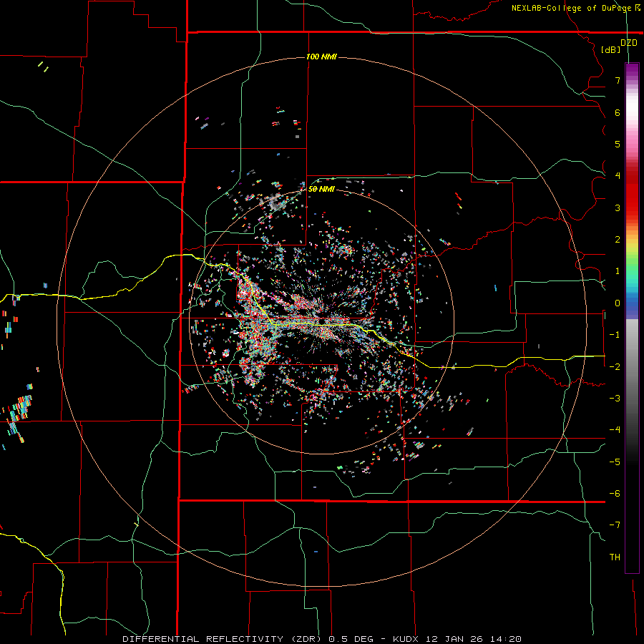Click the 50 NMI range ring label
The height and width of the screenshot is (644, 644).
click(321, 189)
